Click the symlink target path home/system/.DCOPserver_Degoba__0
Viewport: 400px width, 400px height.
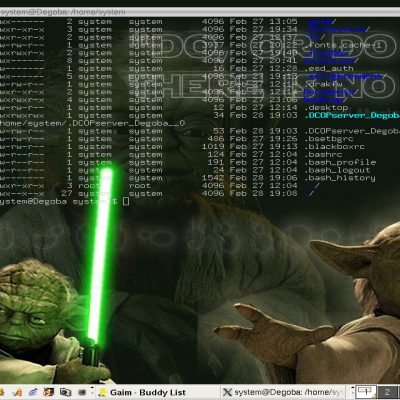tap(92, 123)
